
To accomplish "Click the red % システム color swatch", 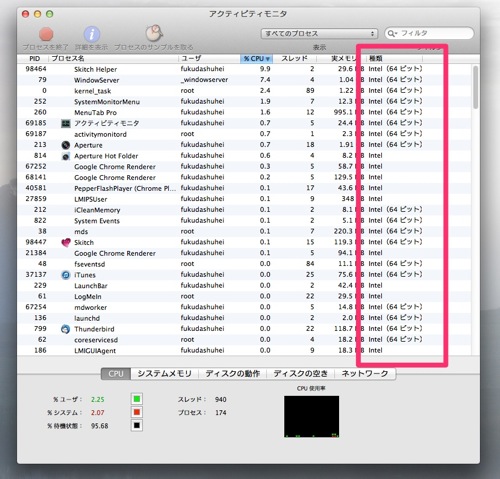I will 137,412.
